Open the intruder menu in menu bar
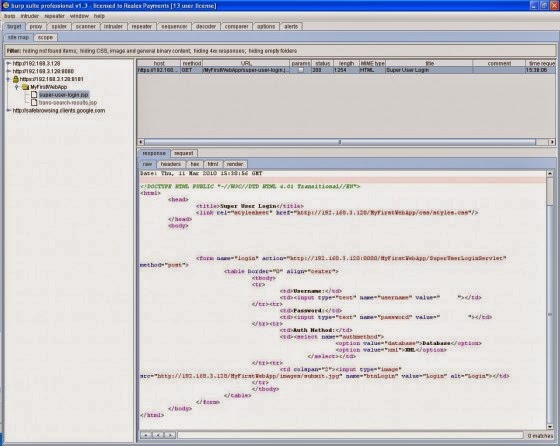Screen dimensions: 560x446 pos(30,16)
